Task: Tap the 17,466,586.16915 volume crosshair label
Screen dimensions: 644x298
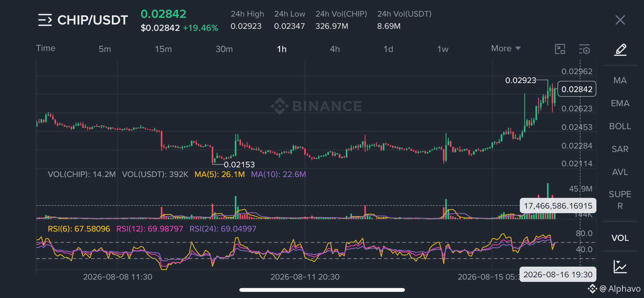Action: pyautogui.click(x=558, y=206)
